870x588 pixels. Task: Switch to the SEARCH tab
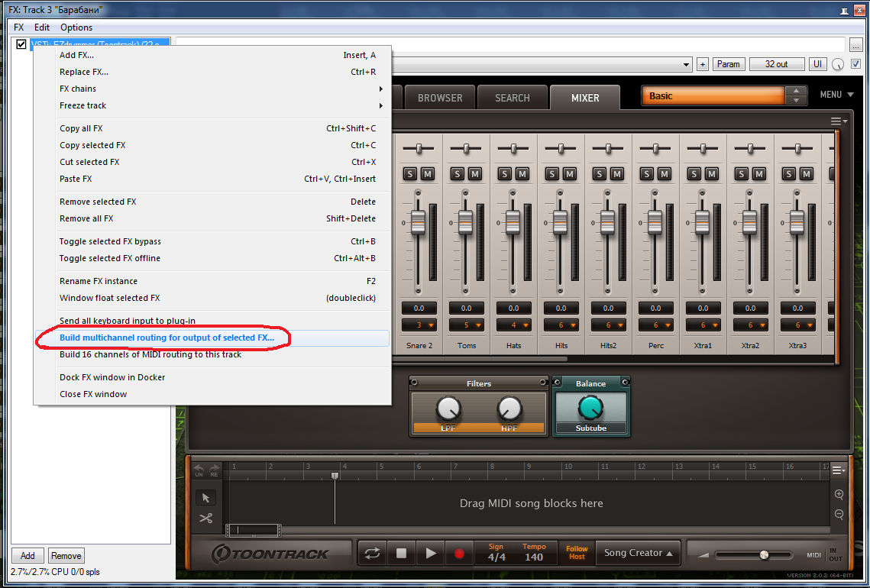[x=512, y=98]
